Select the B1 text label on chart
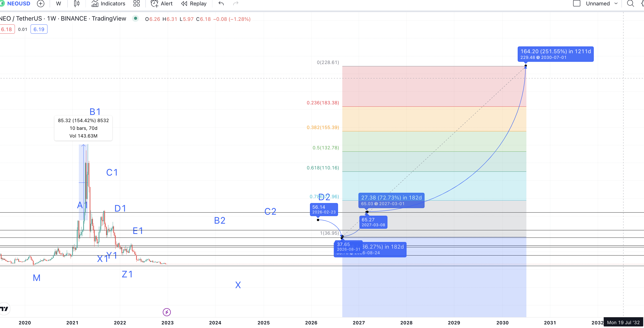Image resolution: width=644 pixels, height=328 pixels. [95, 112]
